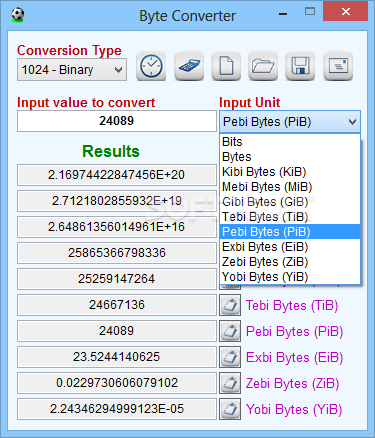375x438 pixels.
Task: Click the Exbi Bytes (EiB) purple label
Action: (x=295, y=357)
